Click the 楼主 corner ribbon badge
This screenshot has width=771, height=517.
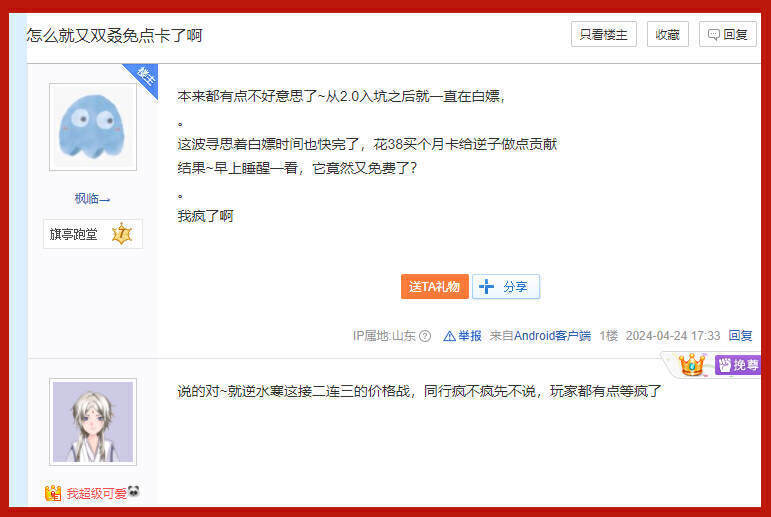143,79
